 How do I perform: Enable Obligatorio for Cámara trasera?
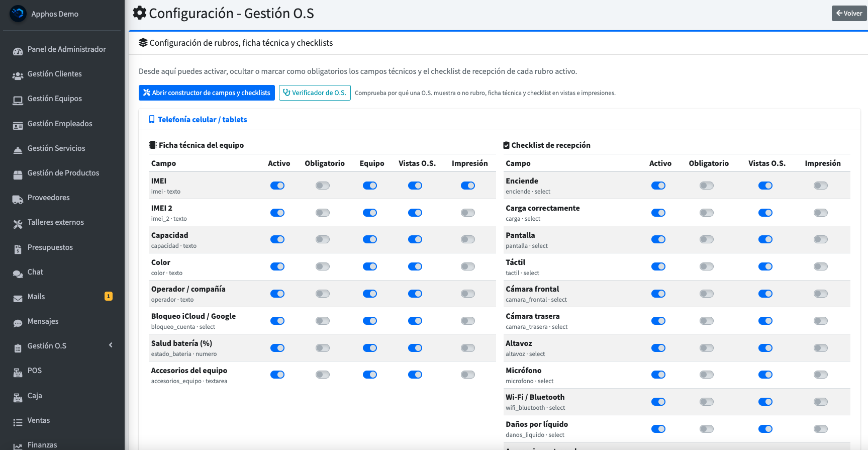(x=707, y=321)
